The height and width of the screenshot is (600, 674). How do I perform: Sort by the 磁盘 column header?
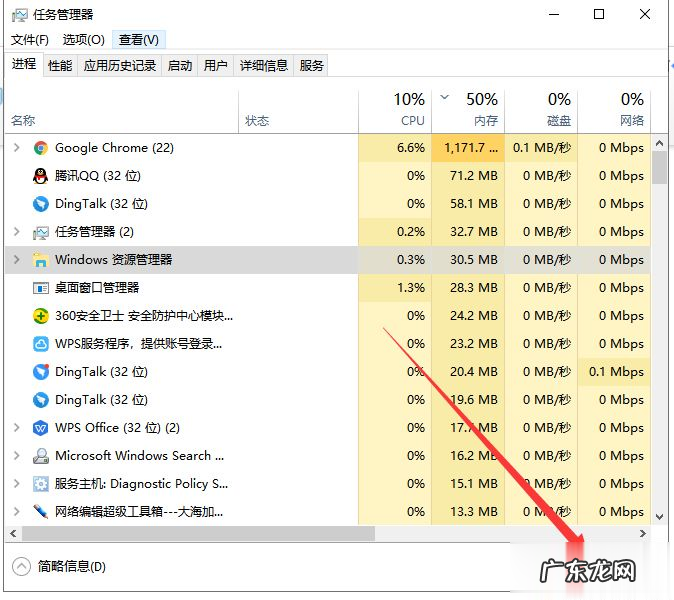541,112
